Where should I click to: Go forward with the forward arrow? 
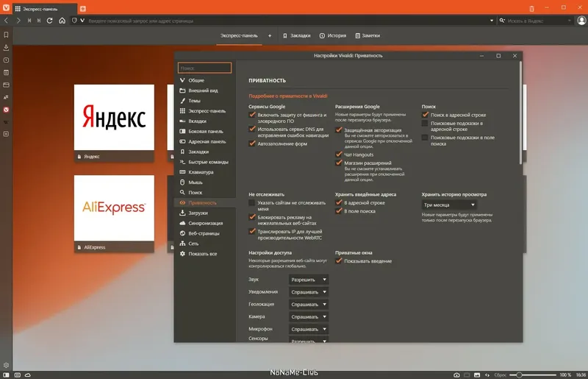pyautogui.click(x=18, y=21)
